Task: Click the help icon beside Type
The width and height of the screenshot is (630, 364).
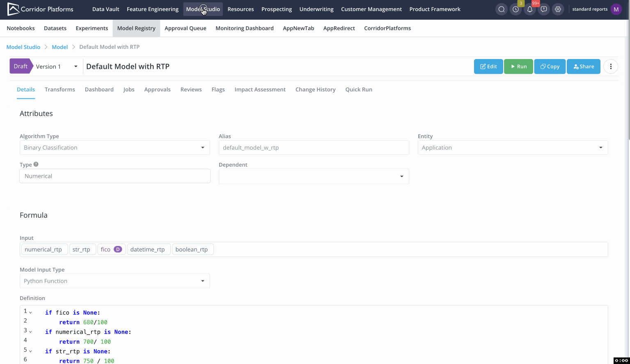Action: tap(36, 164)
